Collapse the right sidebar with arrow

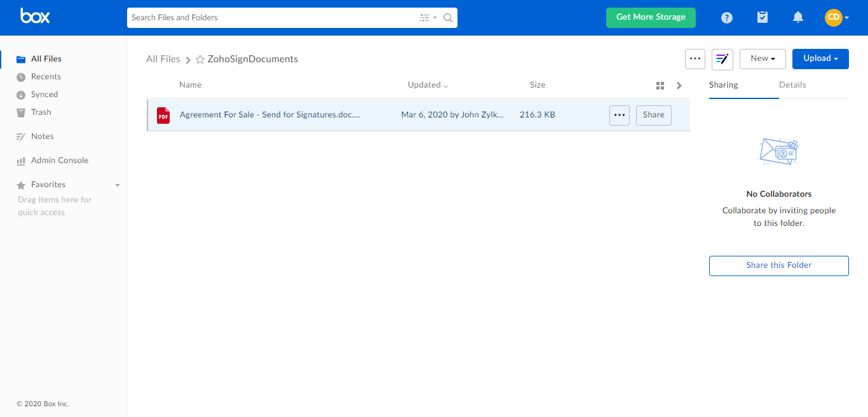679,86
